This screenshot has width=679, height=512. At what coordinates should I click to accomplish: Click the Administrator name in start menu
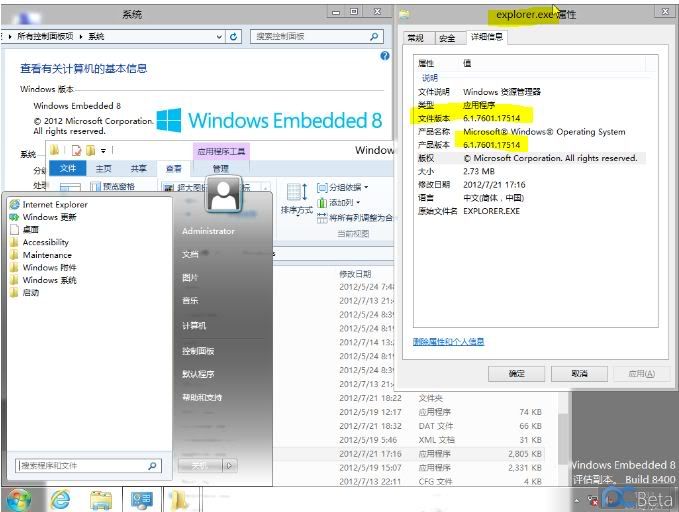click(208, 231)
